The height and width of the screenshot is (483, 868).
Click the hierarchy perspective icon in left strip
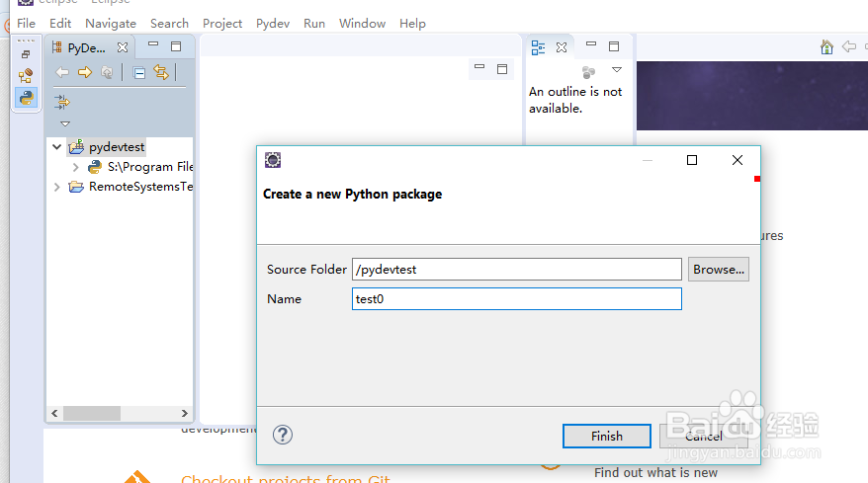(x=26, y=75)
